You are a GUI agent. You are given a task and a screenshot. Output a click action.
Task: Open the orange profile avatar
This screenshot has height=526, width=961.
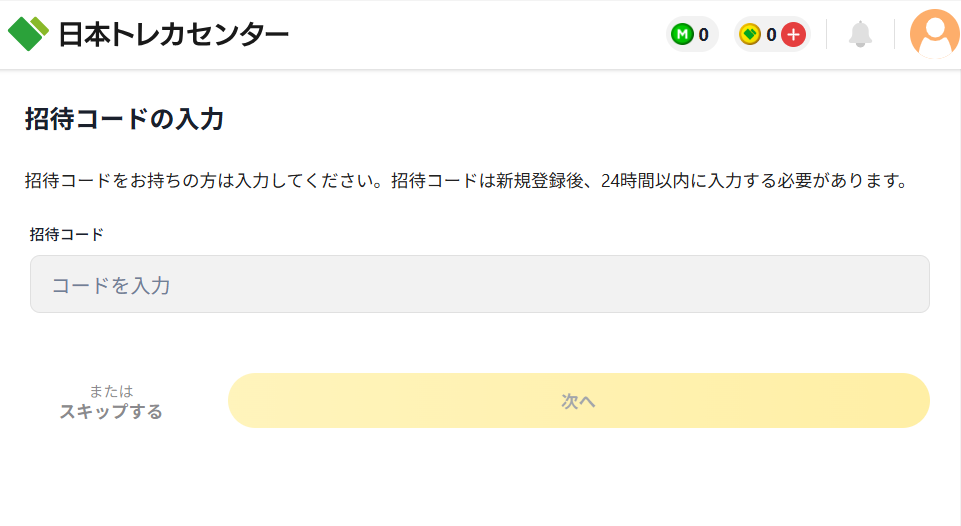[x=935, y=34]
